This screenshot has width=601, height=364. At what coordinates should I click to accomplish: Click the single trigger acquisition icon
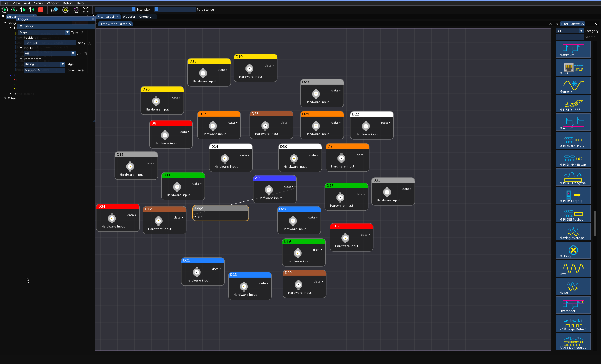tap(23, 10)
